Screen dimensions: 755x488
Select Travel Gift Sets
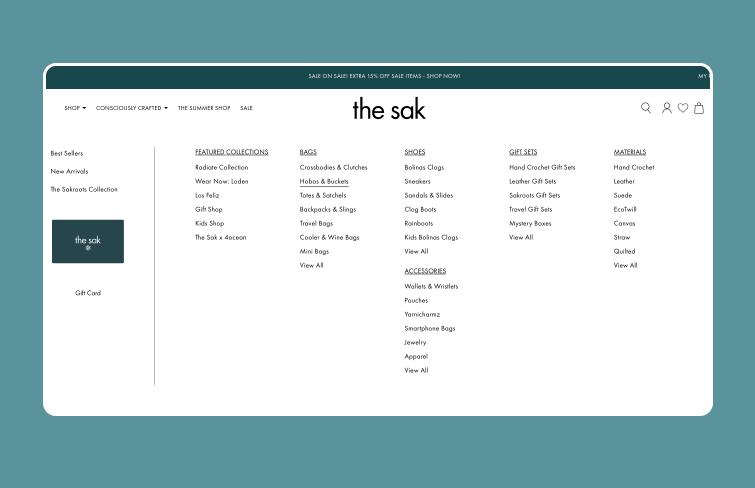(x=531, y=209)
